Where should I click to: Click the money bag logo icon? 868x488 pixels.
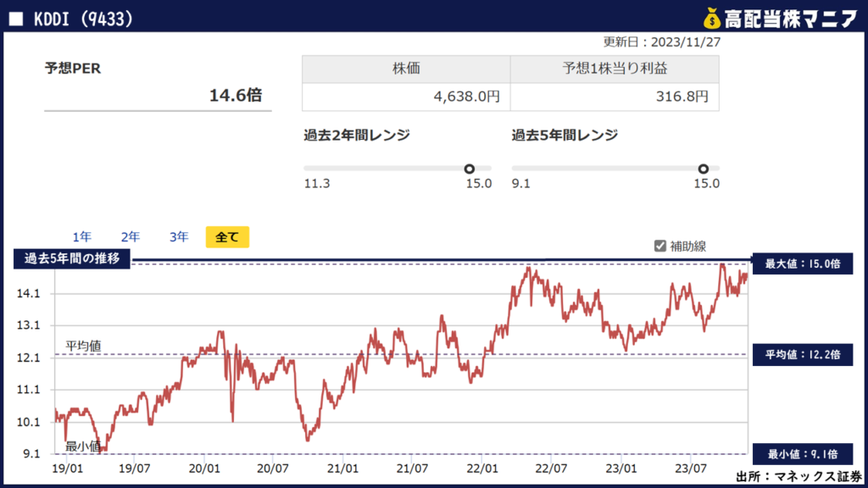(712, 19)
